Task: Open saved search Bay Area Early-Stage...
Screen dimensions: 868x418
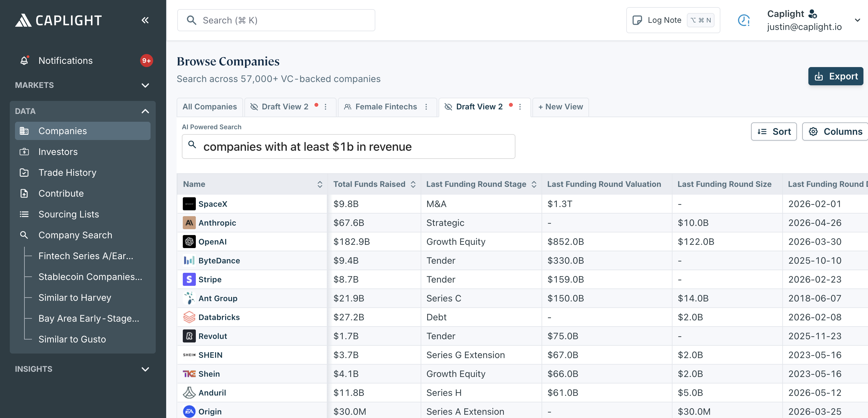Action: [89, 318]
